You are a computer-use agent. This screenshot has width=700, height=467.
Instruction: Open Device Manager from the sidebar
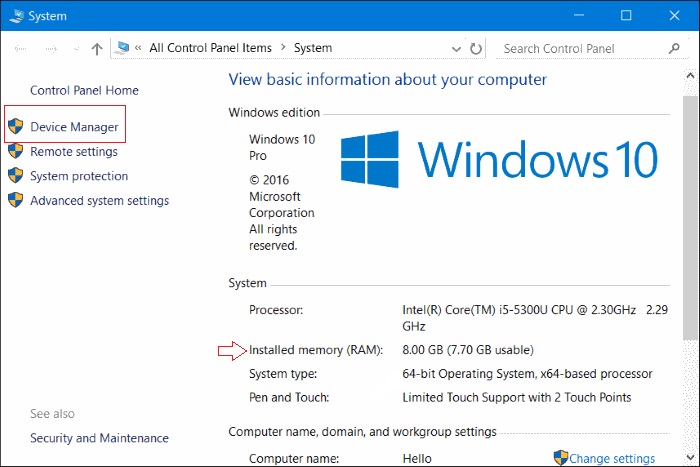[74, 127]
